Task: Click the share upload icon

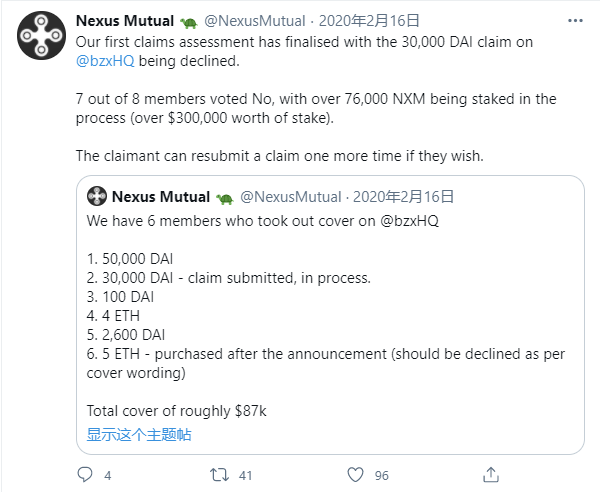Action: click(490, 474)
